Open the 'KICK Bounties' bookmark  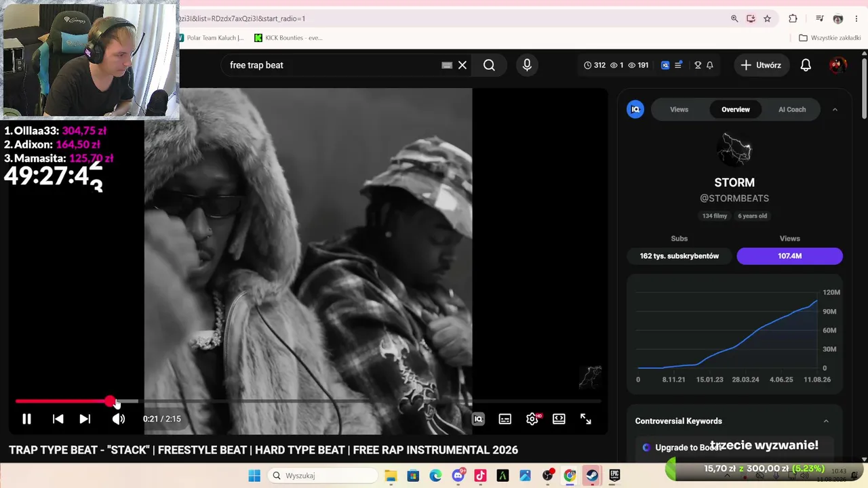[x=289, y=38]
